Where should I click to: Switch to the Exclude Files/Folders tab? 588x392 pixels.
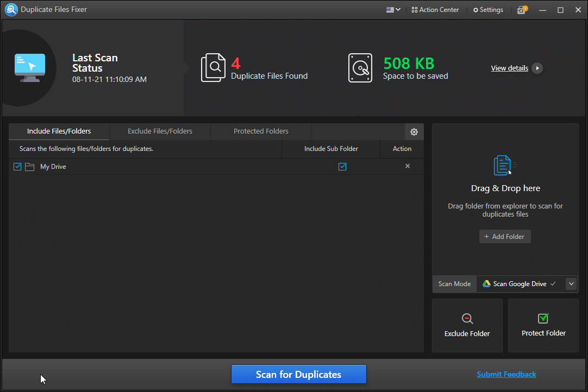click(160, 131)
